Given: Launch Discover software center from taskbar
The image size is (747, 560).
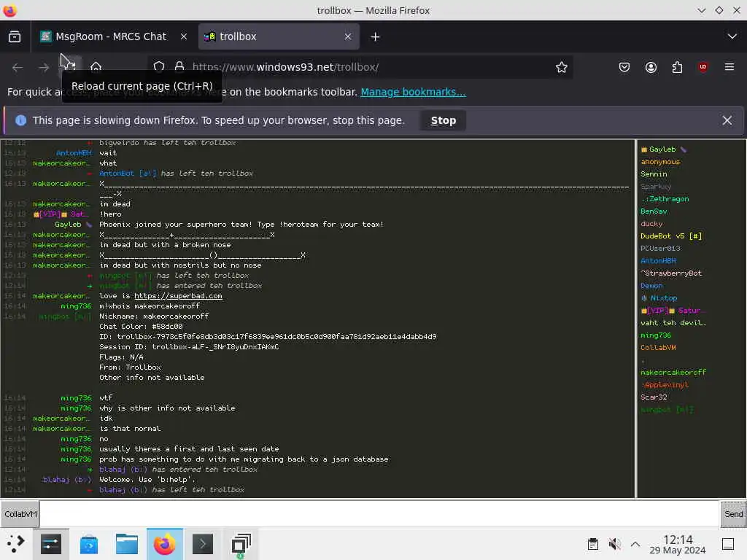Looking at the screenshot, I should point(89,544).
